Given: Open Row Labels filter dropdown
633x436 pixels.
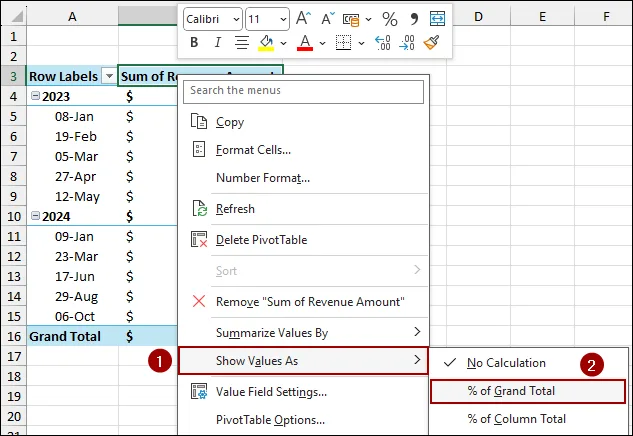Looking at the screenshot, I should coord(109,76).
